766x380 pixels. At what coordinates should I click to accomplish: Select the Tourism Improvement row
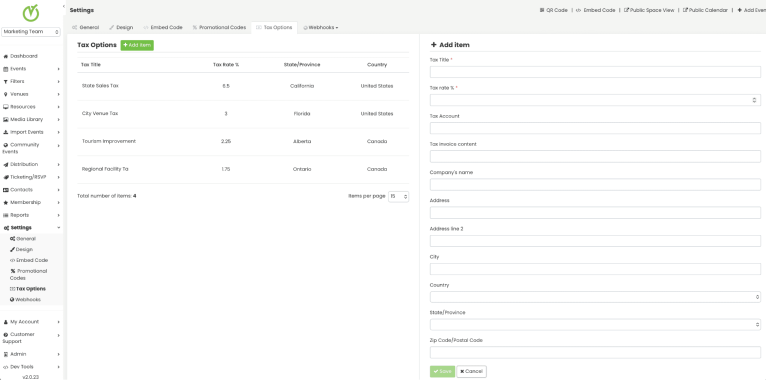[x=243, y=142]
